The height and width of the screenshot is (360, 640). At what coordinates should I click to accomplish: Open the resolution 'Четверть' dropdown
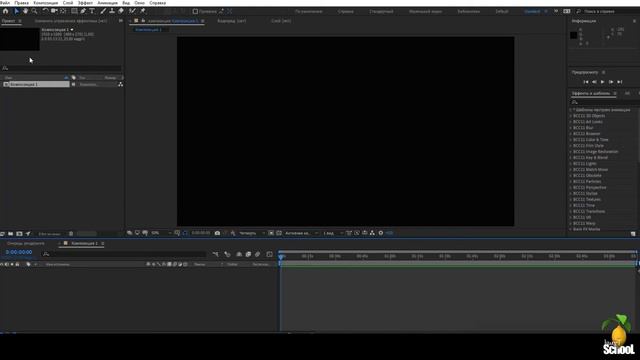point(251,233)
